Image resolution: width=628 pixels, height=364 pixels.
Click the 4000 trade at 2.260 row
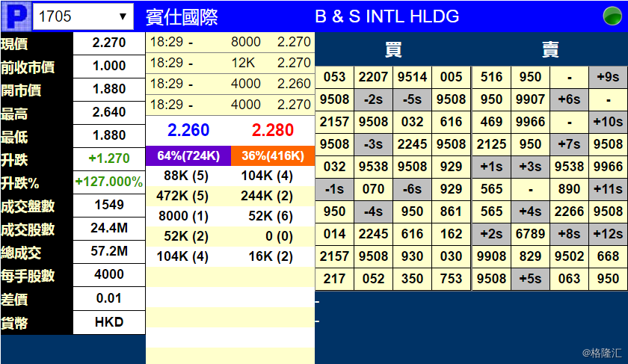coord(230,84)
